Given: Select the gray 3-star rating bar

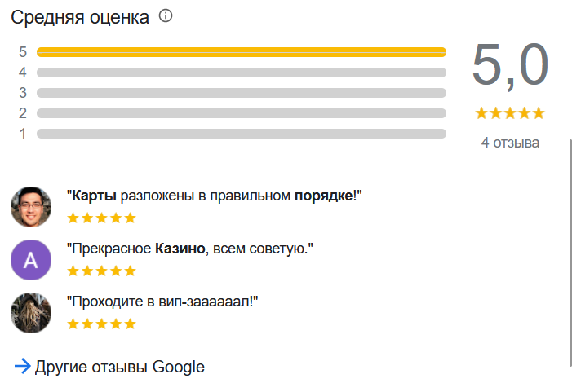Looking at the screenshot, I should tap(242, 93).
